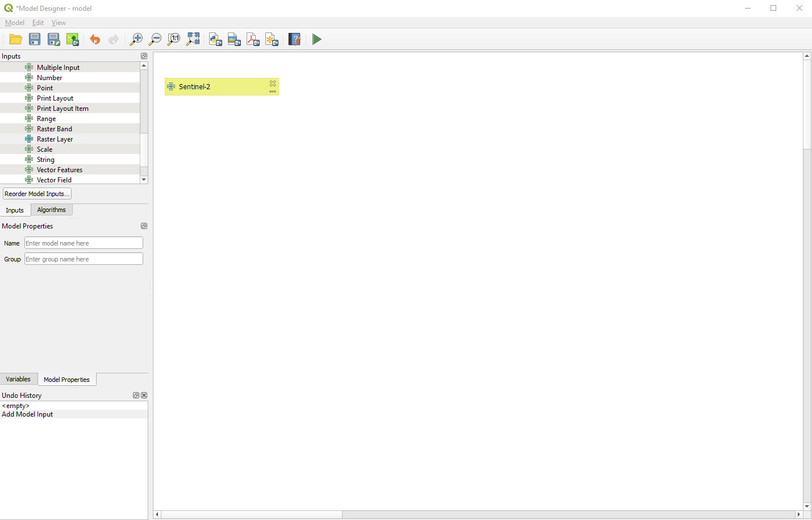Open the Model menu

pyautogui.click(x=15, y=23)
